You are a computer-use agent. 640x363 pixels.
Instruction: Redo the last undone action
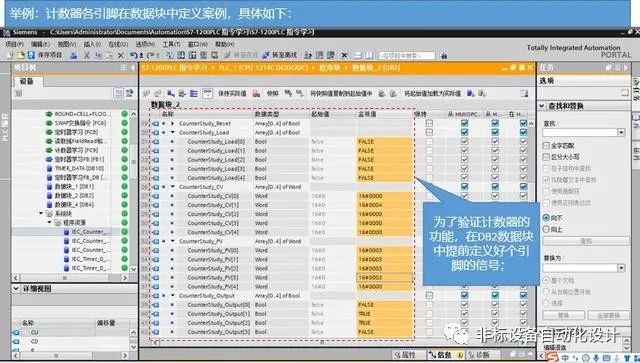[151, 55]
